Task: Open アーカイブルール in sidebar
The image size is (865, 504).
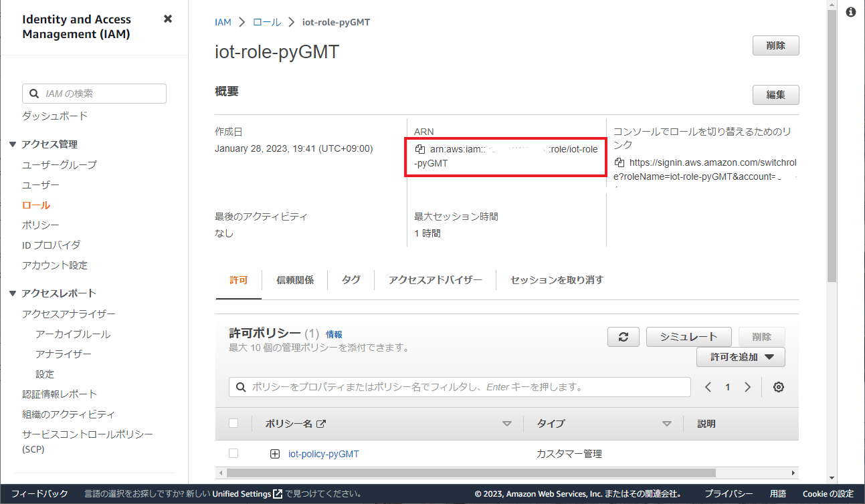Action: (73, 334)
